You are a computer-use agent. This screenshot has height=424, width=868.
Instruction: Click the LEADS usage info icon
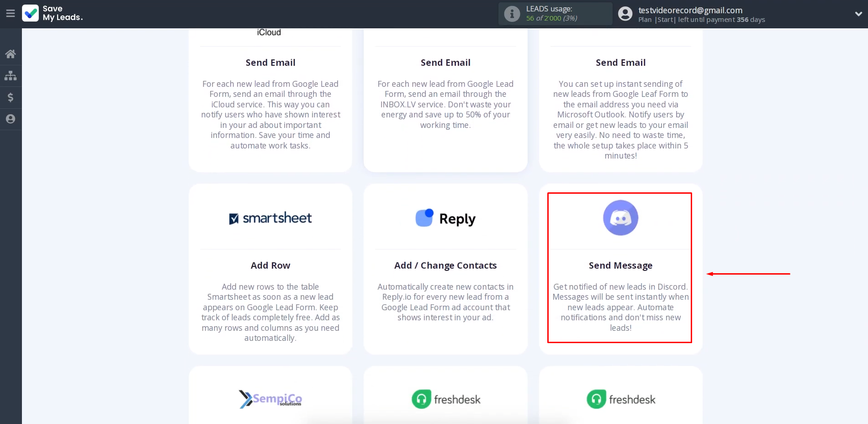pyautogui.click(x=512, y=14)
